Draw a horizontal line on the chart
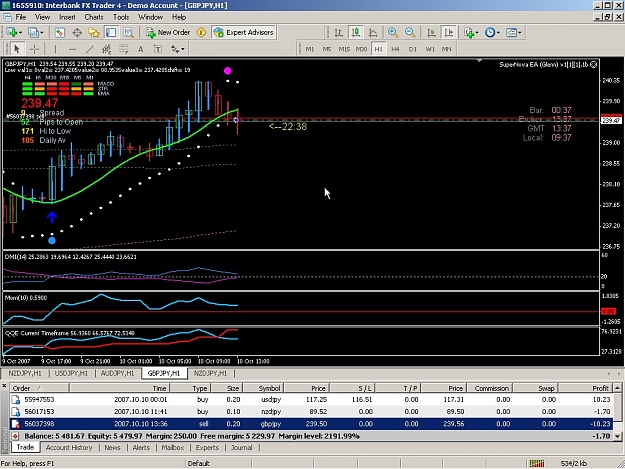The height and width of the screenshot is (469, 625). coord(72,49)
